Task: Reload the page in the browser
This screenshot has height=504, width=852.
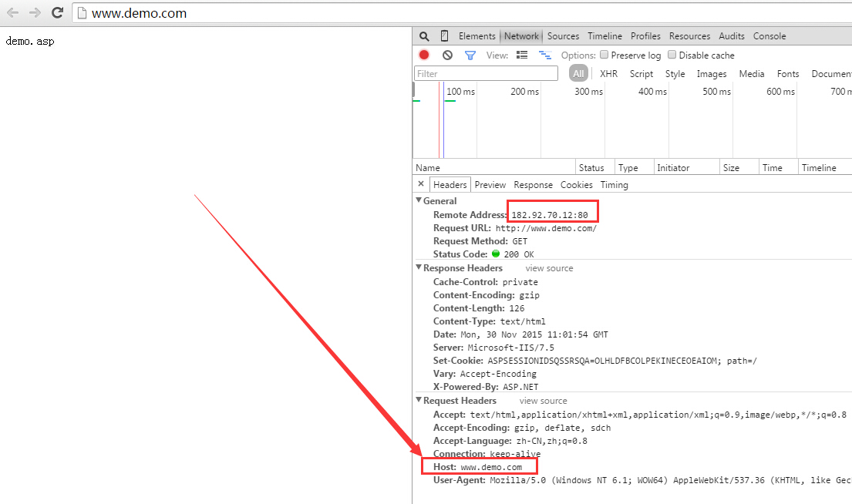Action: [57, 13]
